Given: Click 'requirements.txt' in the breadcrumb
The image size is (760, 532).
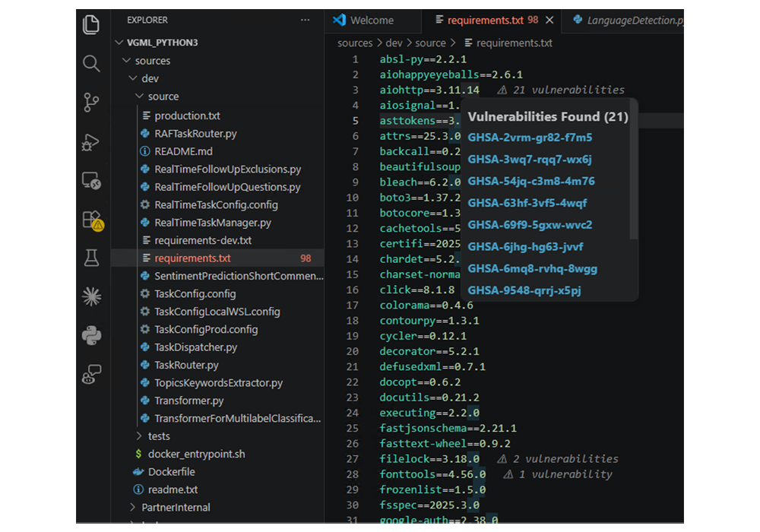Looking at the screenshot, I should pyautogui.click(x=515, y=43).
